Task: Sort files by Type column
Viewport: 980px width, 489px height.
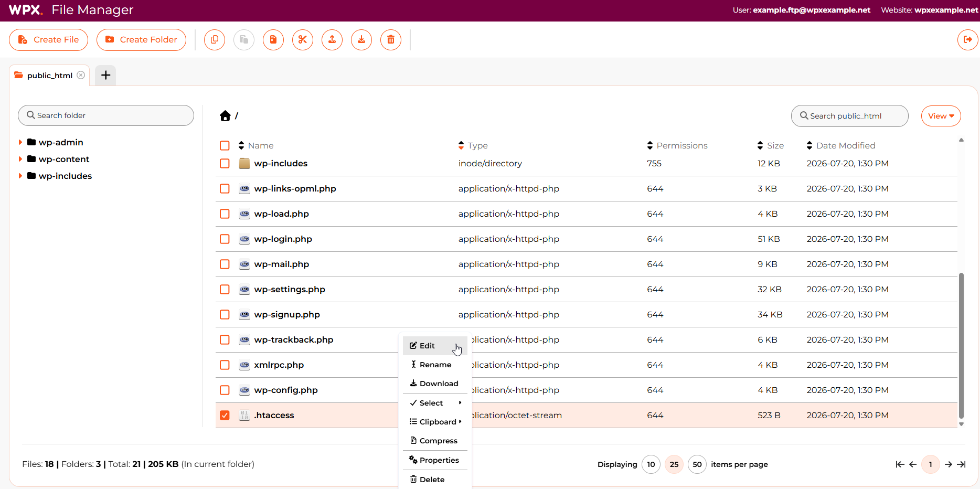Action: [473, 146]
